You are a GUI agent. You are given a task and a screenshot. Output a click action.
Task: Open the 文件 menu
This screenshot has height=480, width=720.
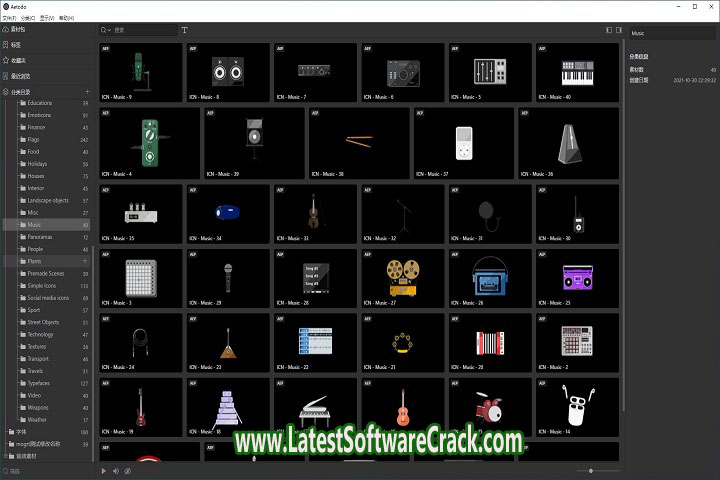tap(9, 18)
